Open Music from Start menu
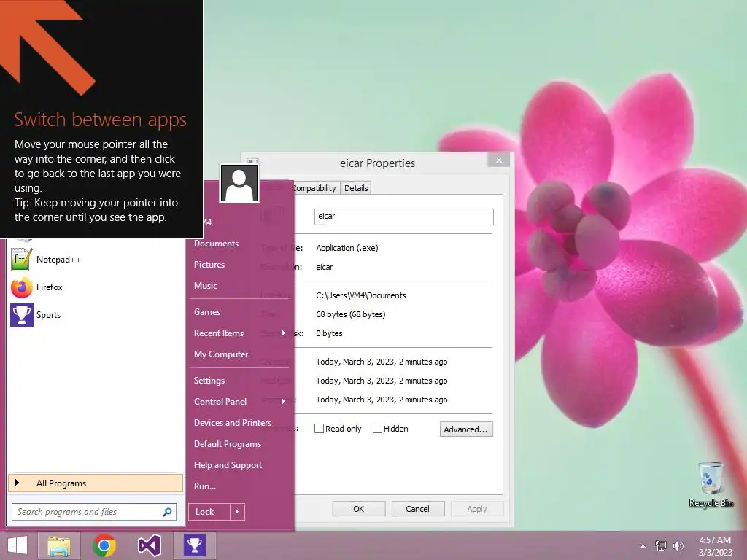747x560 pixels. click(x=205, y=286)
